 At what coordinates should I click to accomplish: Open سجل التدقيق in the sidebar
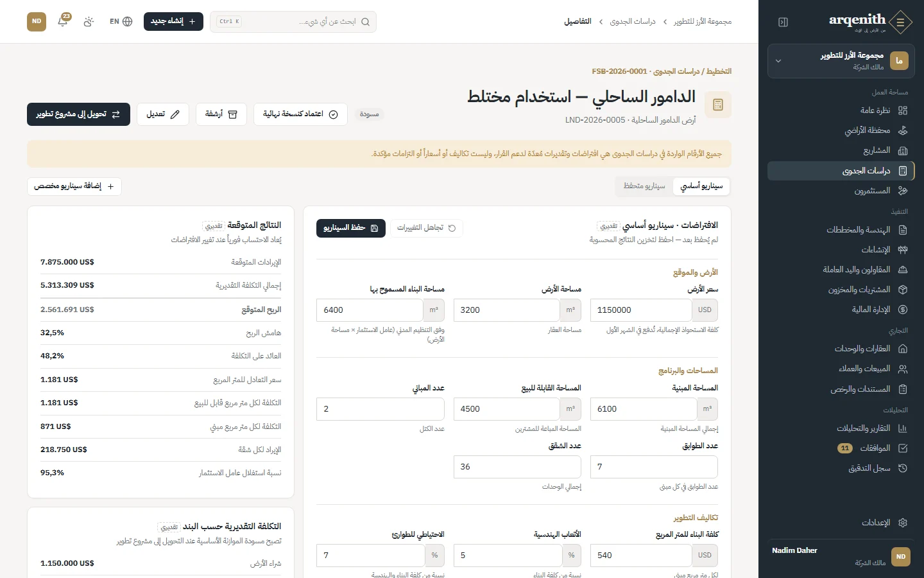pyautogui.click(x=841, y=468)
